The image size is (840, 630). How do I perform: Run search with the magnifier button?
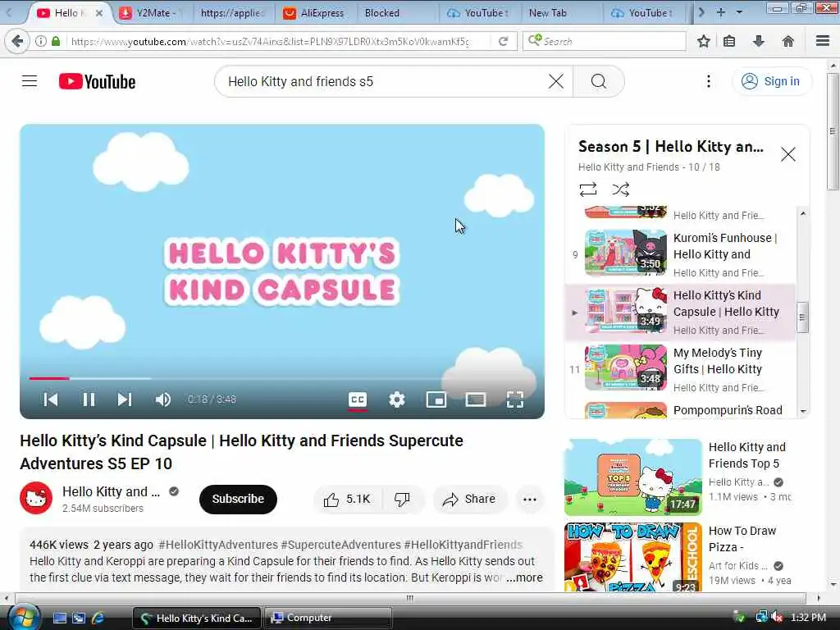coord(598,81)
